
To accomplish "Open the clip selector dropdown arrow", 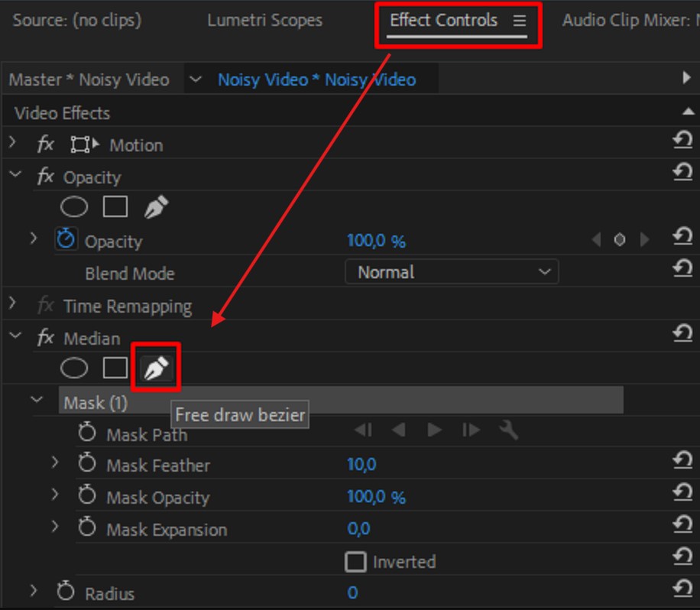I will coord(196,79).
